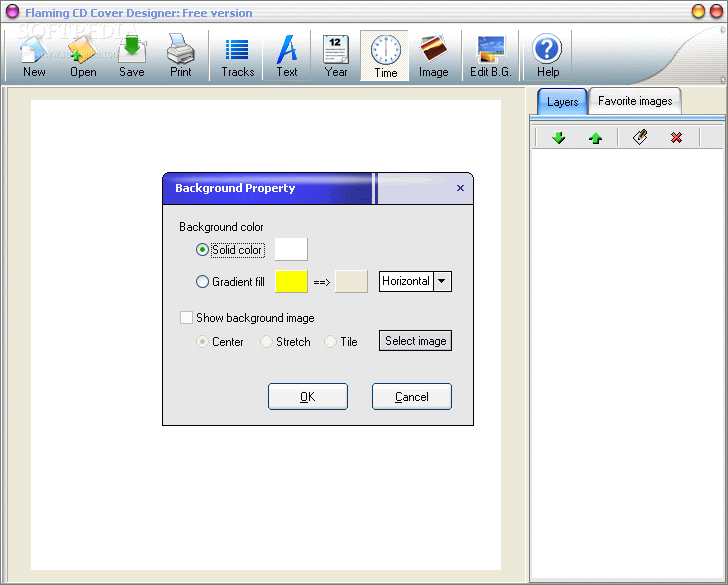This screenshot has width=728, height=585.
Task: Insert the Year element from toolbar
Action: 336,56
